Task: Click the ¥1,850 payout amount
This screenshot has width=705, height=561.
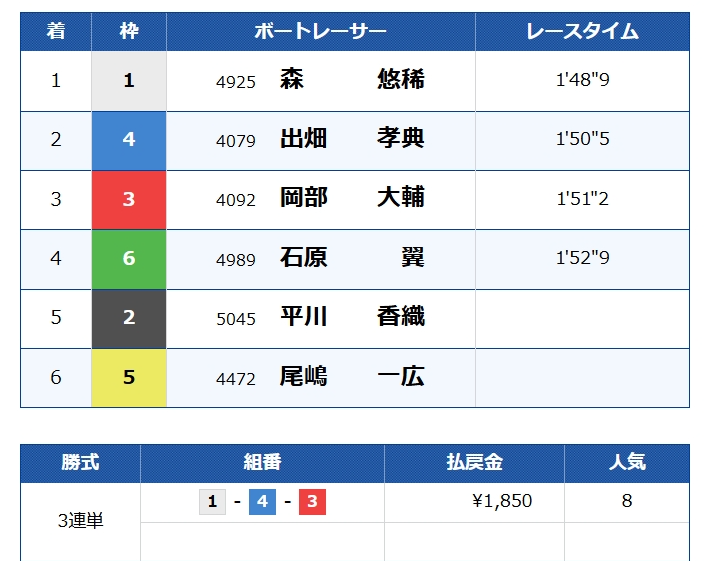Action: pyautogui.click(x=502, y=502)
